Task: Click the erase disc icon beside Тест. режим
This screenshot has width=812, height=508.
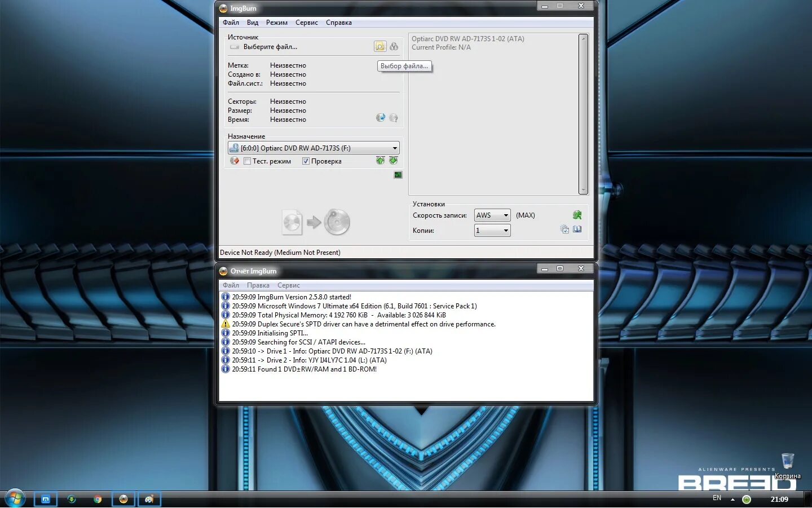Action: [235, 161]
